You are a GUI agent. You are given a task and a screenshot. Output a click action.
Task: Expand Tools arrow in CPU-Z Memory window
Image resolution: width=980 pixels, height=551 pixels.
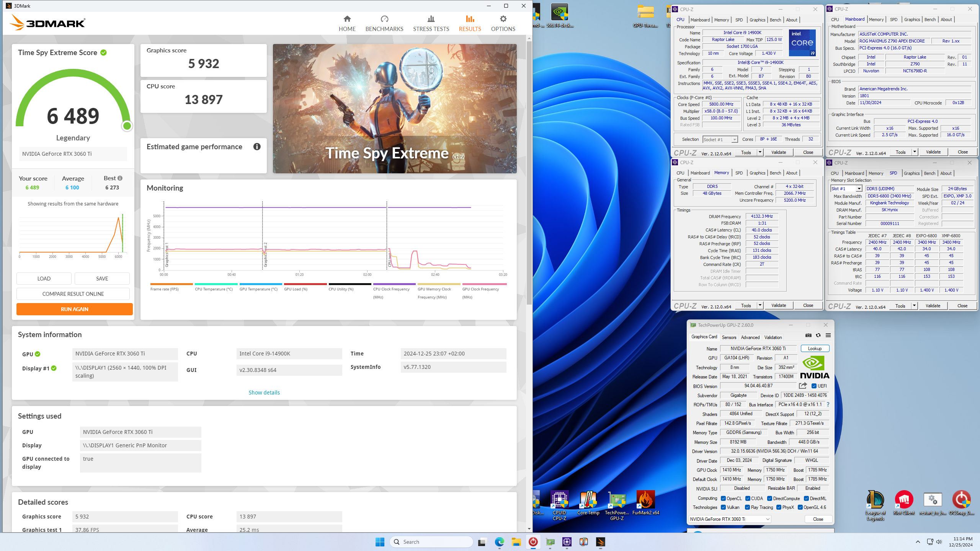[760, 305]
